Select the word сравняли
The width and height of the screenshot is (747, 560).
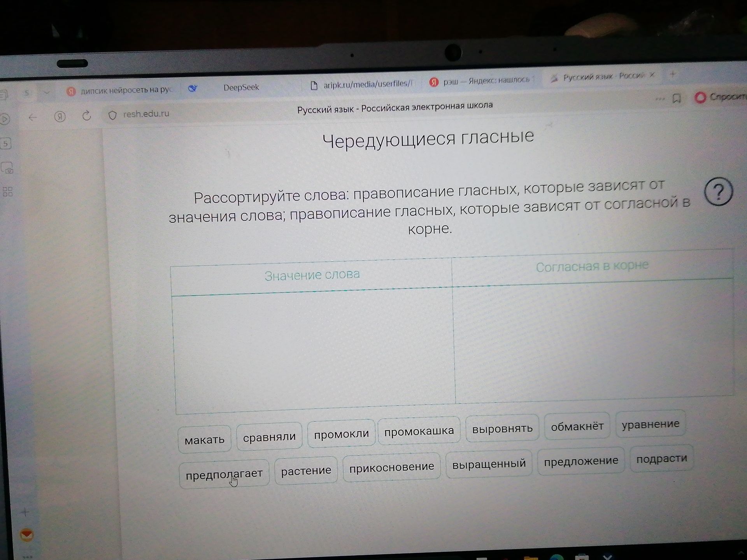(269, 437)
